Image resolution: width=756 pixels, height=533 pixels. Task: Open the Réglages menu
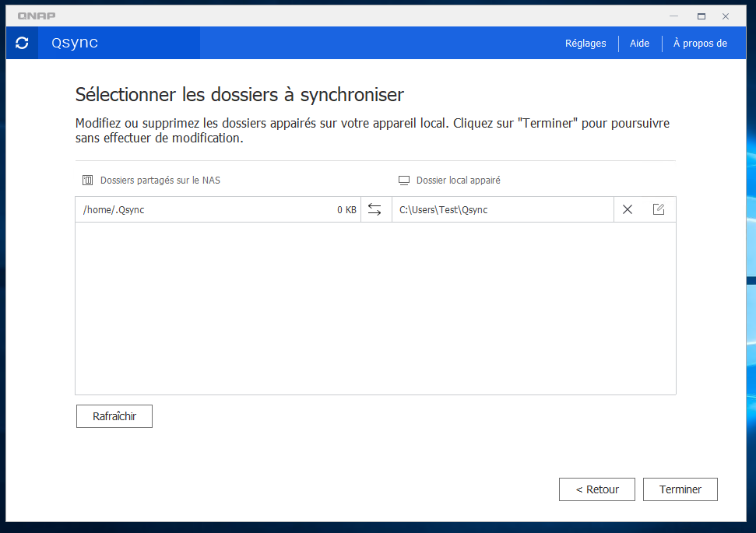point(585,44)
